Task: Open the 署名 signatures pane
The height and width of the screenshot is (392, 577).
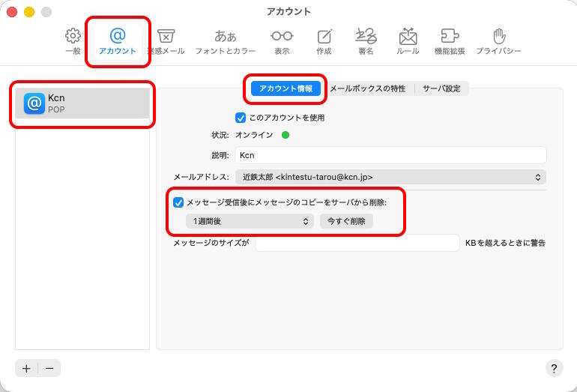Action: pos(366,41)
